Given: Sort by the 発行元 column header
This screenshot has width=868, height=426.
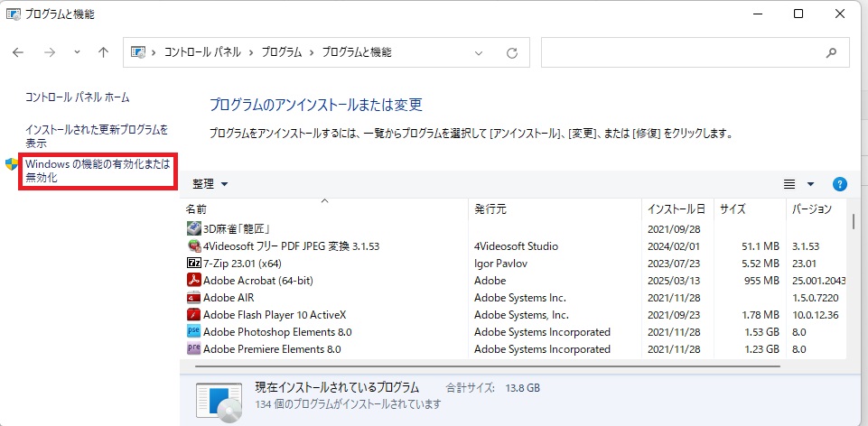Looking at the screenshot, I should (555, 209).
